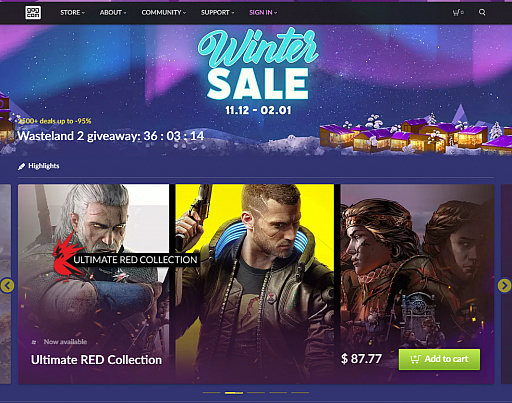Screen dimensions: 512x403
Task: Open the shopping cart icon
Action: [x=458, y=13]
